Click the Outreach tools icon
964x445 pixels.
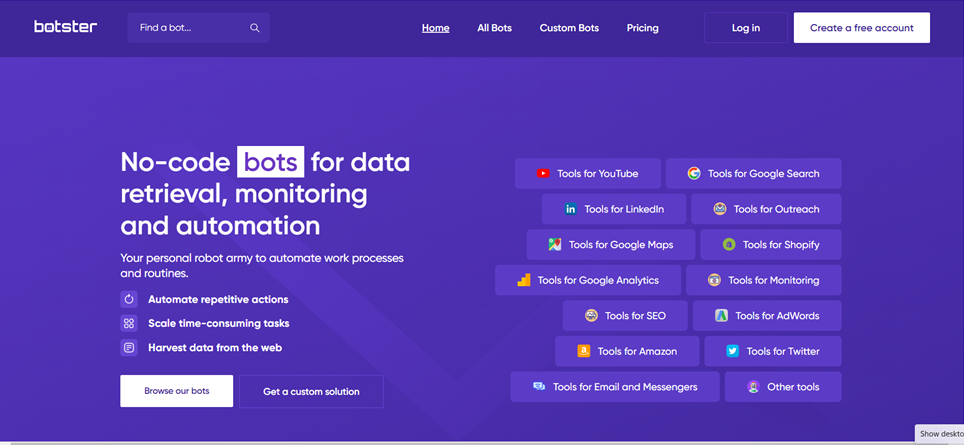720,209
